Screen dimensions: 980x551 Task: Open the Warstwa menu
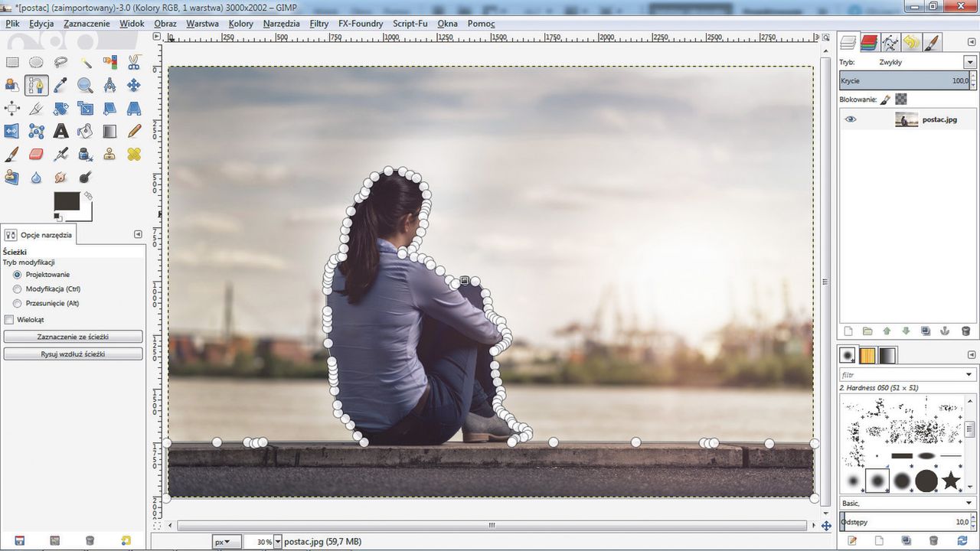[203, 24]
